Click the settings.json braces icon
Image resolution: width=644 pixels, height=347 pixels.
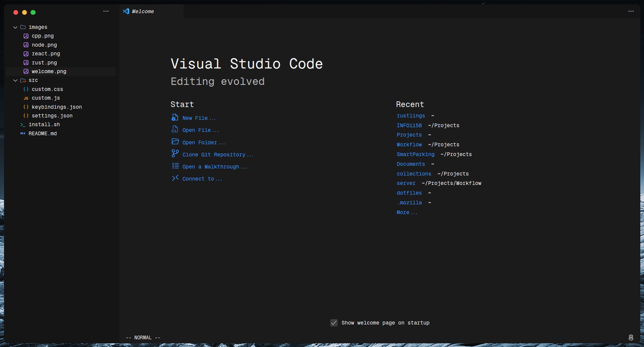26,116
